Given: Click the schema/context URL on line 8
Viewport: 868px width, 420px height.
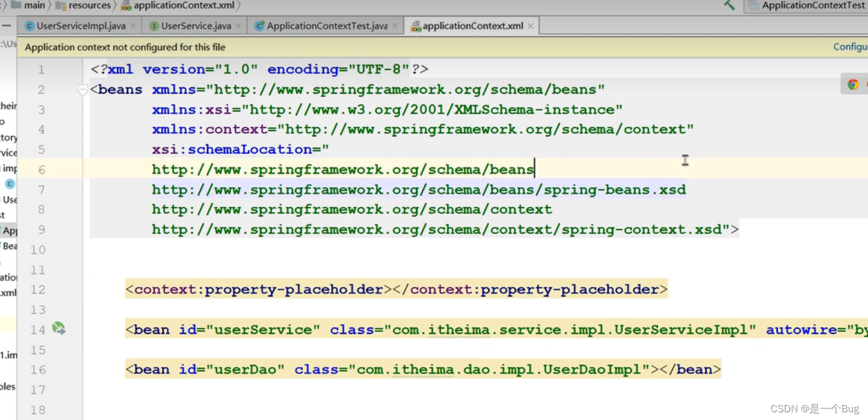Looking at the screenshot, I should pos(352,209).
